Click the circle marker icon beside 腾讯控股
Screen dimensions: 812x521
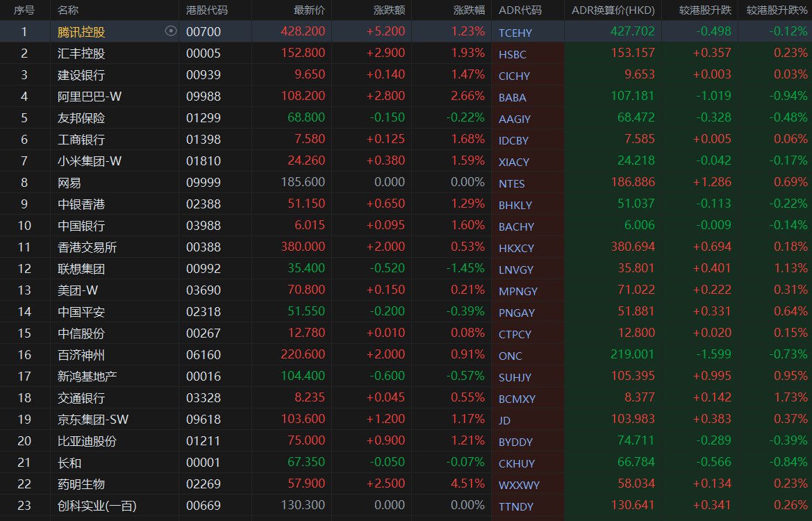click(x=171, y=31)
